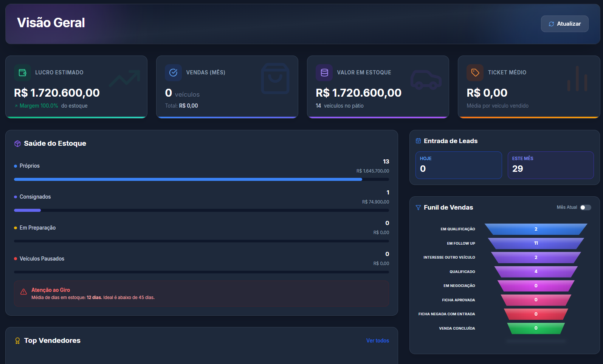Toggle the Mês Atual switch
This screenshot has height=364, width=603.
(585, 207)
